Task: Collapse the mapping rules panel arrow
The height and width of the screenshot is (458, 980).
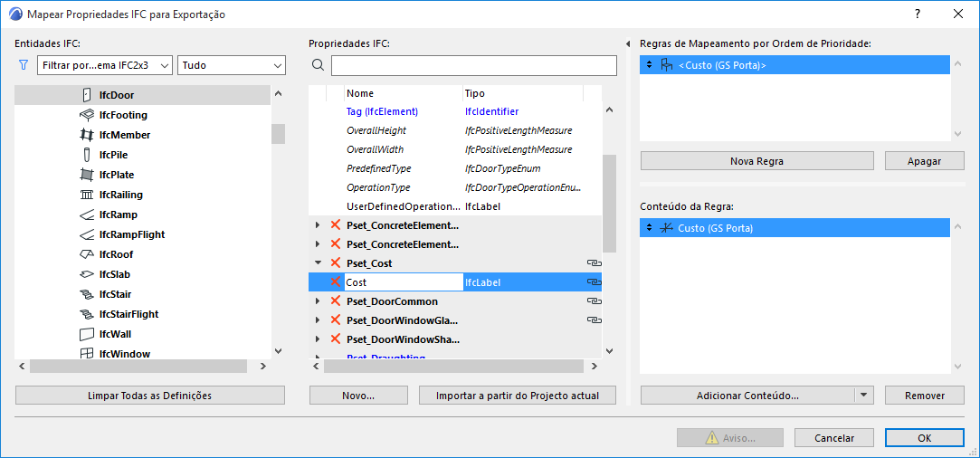Action: [627, 44]
